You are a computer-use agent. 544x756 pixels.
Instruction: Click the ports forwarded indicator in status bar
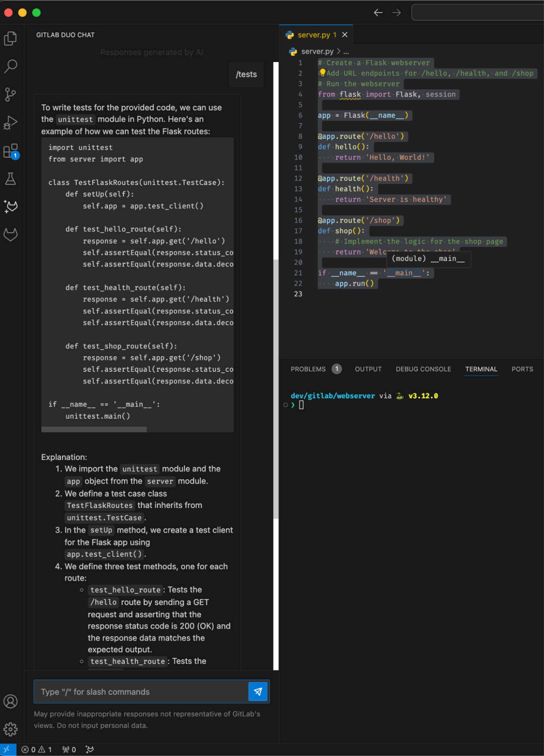click(x=69, y=749)
